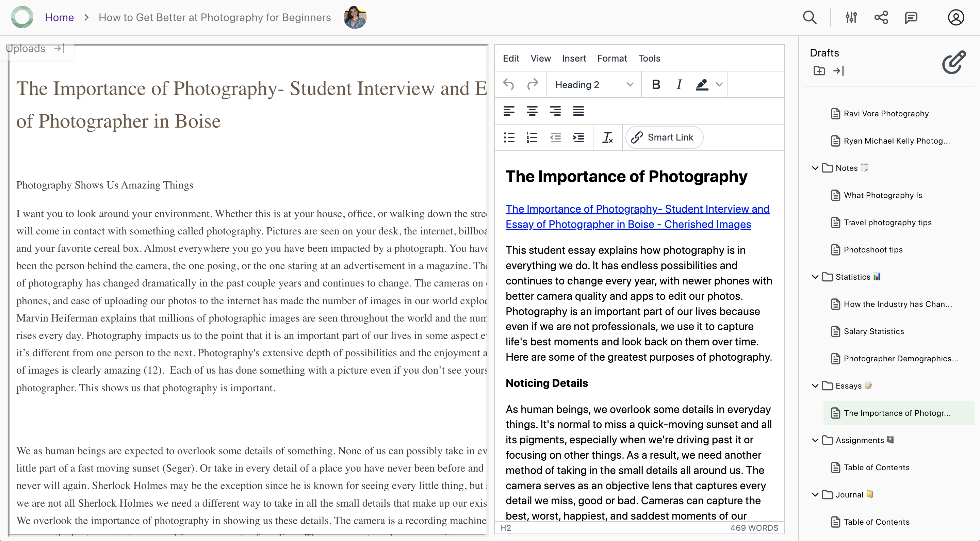Click the breadcrumb title How to Get Better at Photography
Screen dimensions: 980x541
point(215,17)
